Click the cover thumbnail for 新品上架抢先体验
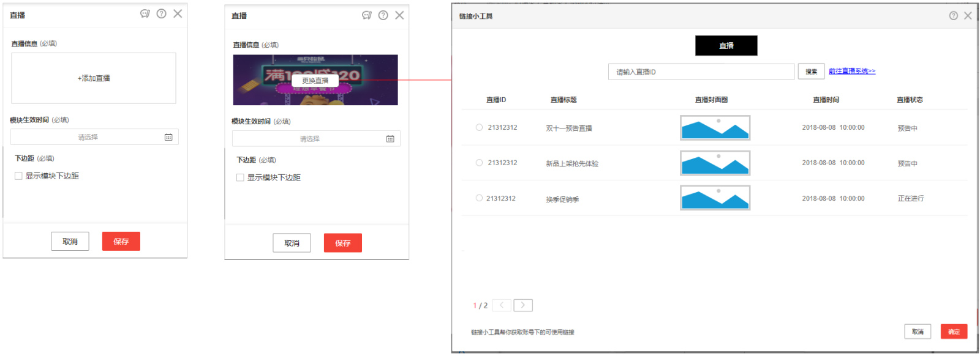This screenshot has height=356, width=980. pos(715,163)
